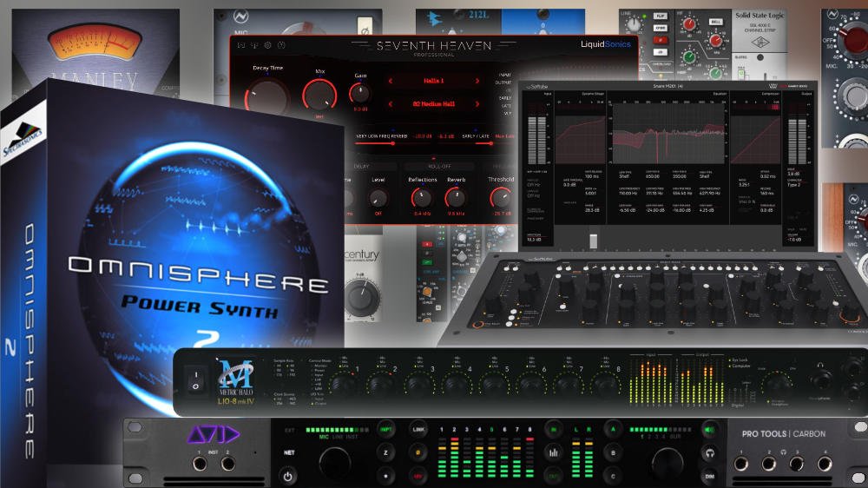Click the Decay Time knob
The image size is (868, 488).
pos(266,97)
